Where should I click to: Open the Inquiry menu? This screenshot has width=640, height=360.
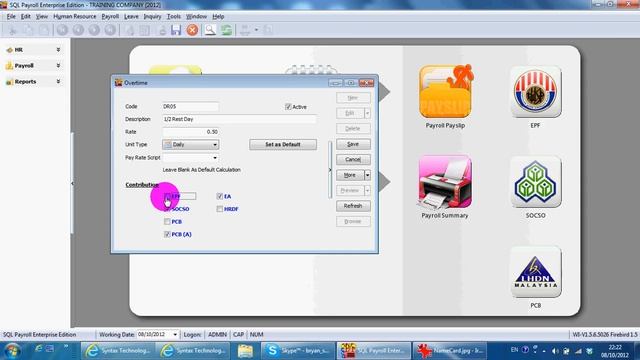point(152,16)
